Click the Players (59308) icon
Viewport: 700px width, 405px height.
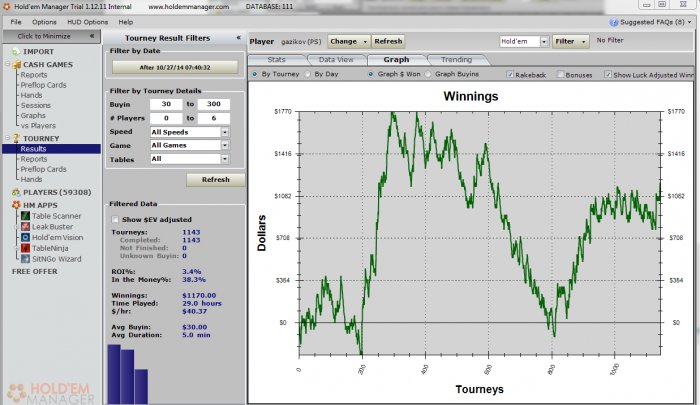(x=16, y=192)
